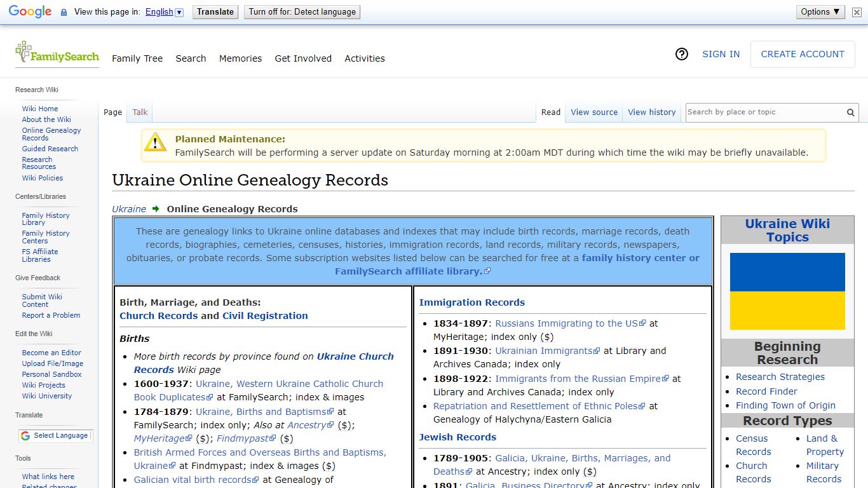The height and width of the screenshot is (488, 868).
Task: Open Ukraine Church Records wiki page link
Action: 264,363
